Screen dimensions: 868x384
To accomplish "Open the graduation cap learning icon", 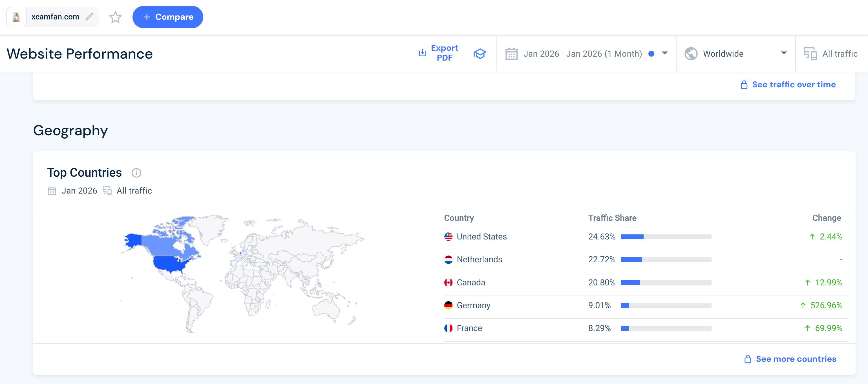I will [x=480, y=54].
